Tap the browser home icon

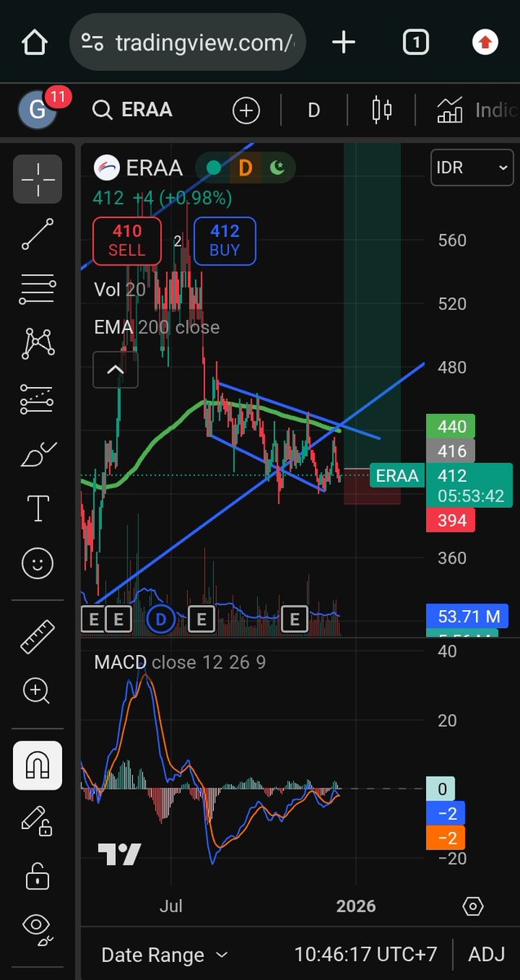point(34,42)
